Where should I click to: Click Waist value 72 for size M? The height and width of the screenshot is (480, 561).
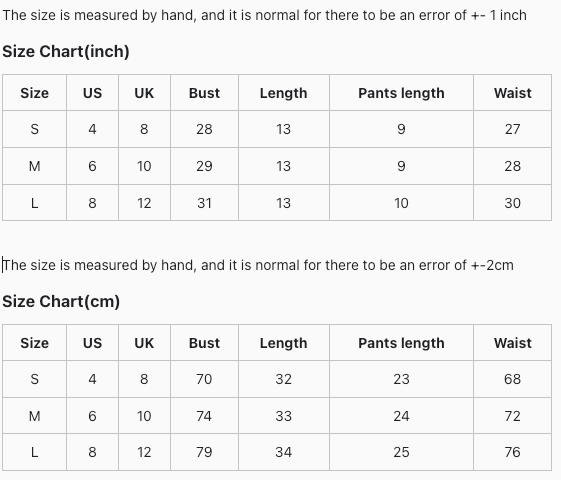click(512, 416)
